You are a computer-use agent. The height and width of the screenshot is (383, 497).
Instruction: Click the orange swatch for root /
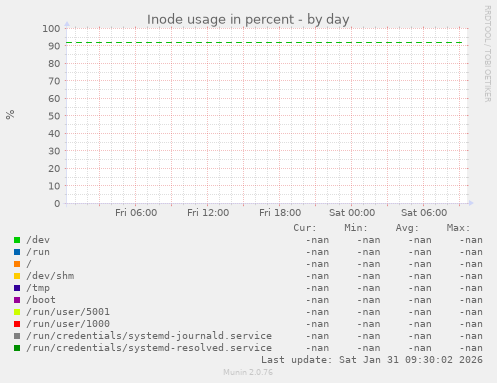(x=17, y=264)
